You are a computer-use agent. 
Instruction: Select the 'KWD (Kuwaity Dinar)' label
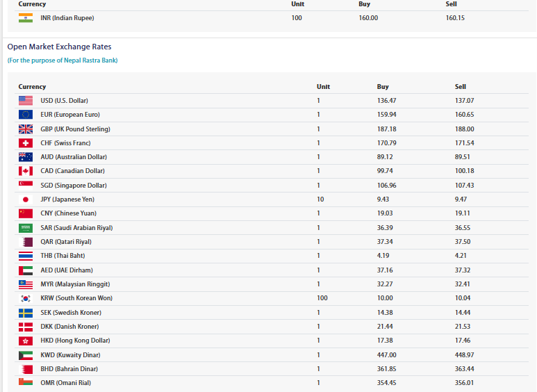[70, 355]
